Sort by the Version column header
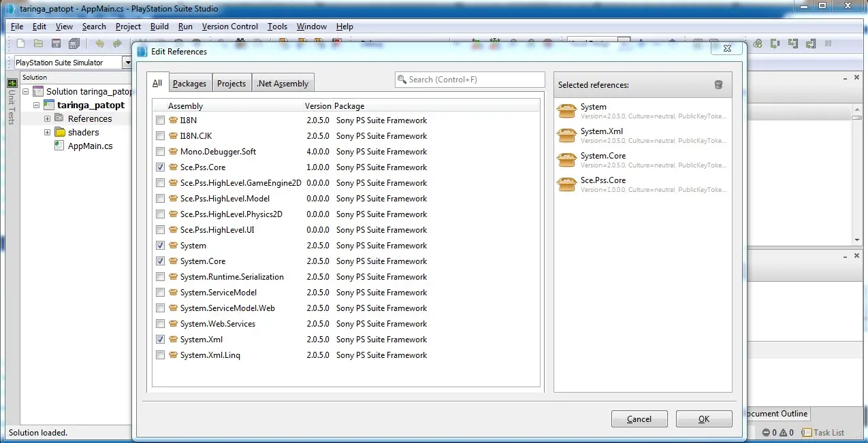Image resolution: width=868 pixels, height=443 pixels. [x=318, y=106]
